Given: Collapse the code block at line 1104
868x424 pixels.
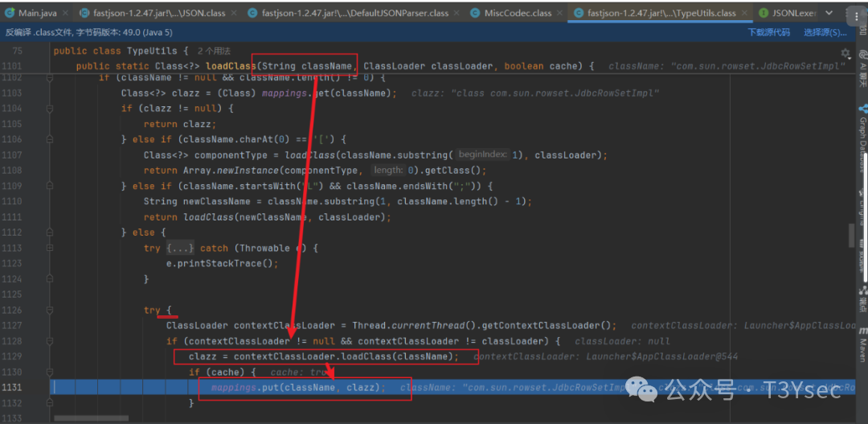Looking at the screenshot, I should click(49, 109).
